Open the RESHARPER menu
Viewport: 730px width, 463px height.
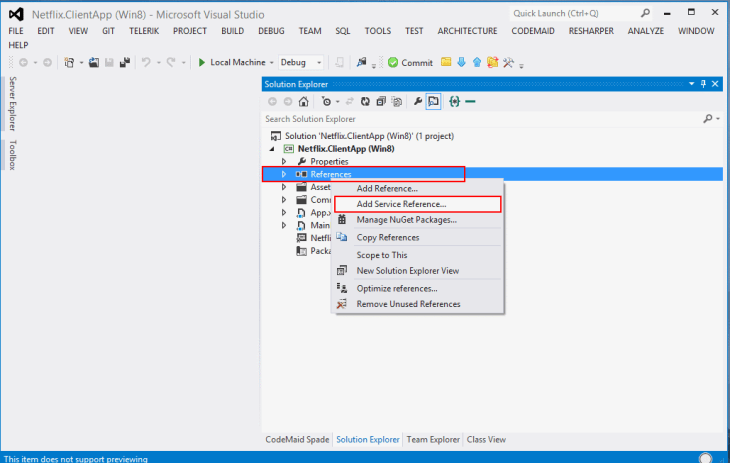coord(591,31)
